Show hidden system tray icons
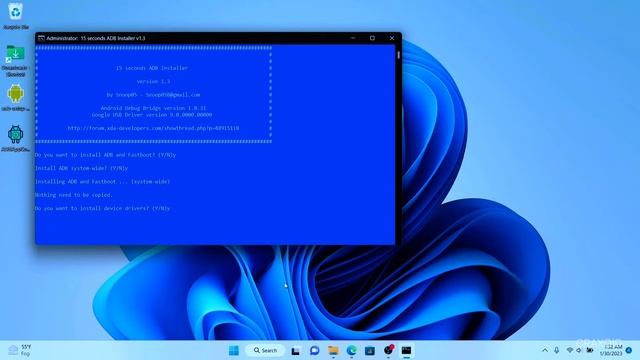The height and width of the screenshot is (360, 640). pos(545,350)
